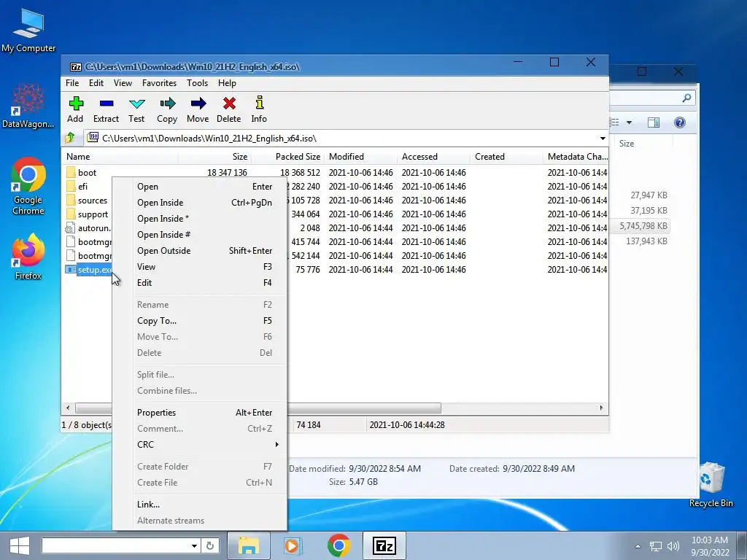The image size is (747, 560).
Task: Choose Properties from context menu
Action: click(200, 413)
